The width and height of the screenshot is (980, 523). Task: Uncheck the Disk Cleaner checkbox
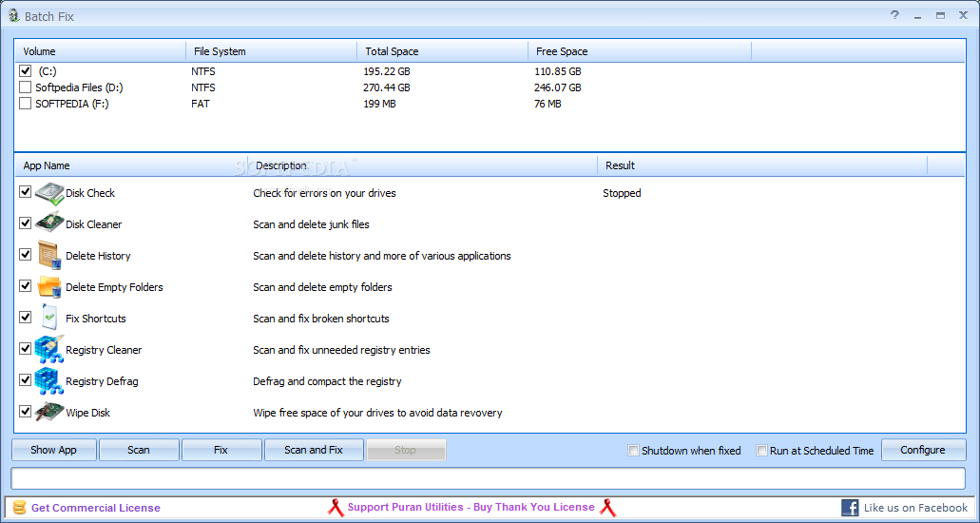25,223
